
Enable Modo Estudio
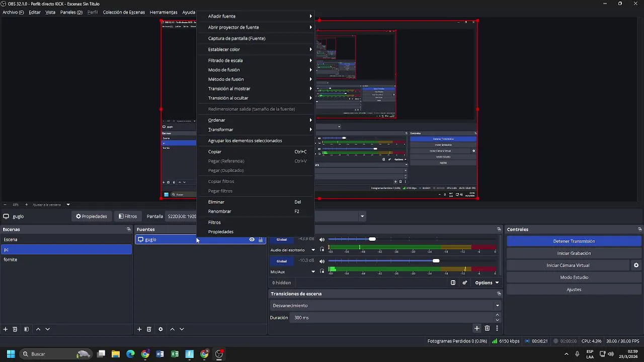click(x=574, y=278)
